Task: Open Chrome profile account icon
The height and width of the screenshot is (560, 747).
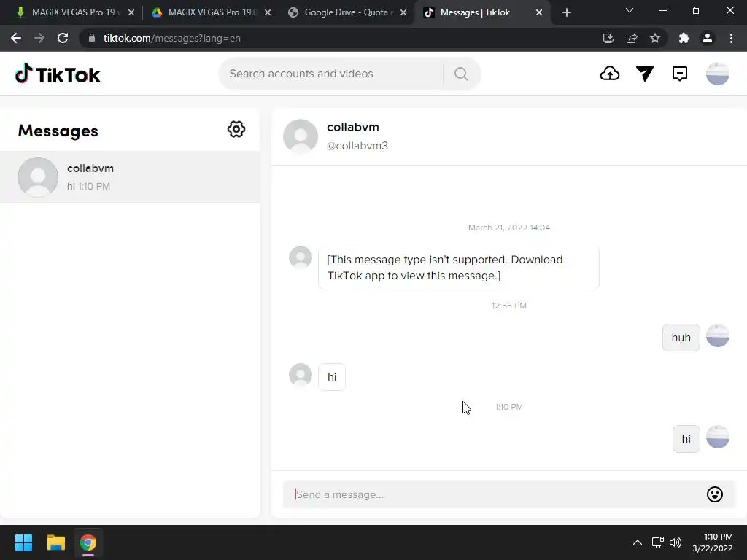Action: 708,38
